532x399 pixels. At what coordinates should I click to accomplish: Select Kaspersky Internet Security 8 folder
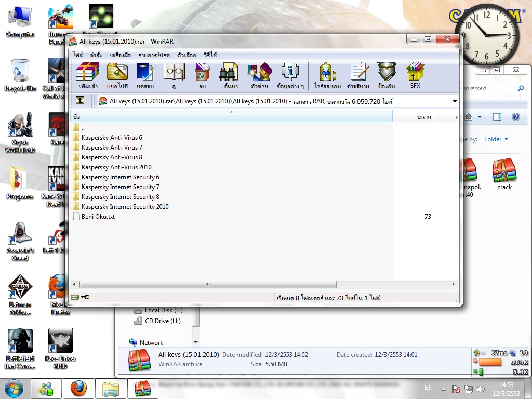click(x=116, y=196)
